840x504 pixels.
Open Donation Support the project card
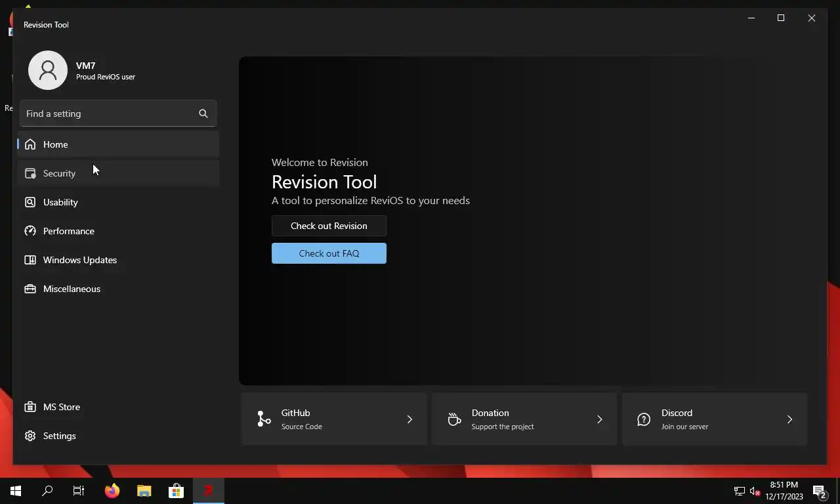[524, 419]
